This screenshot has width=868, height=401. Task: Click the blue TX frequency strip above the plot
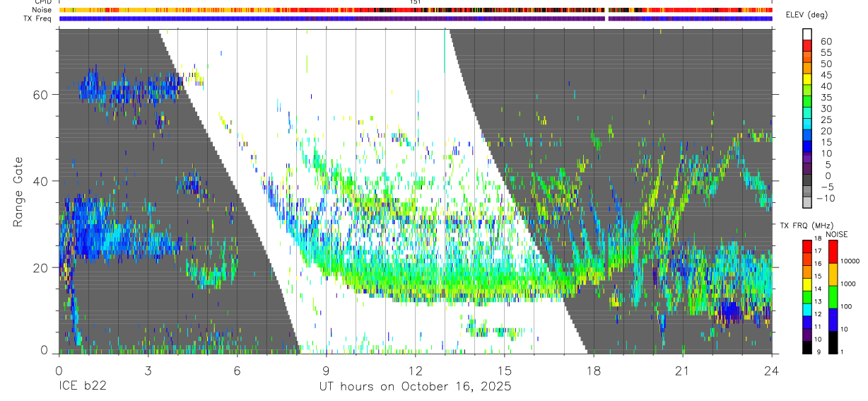[x=416, y=18]
